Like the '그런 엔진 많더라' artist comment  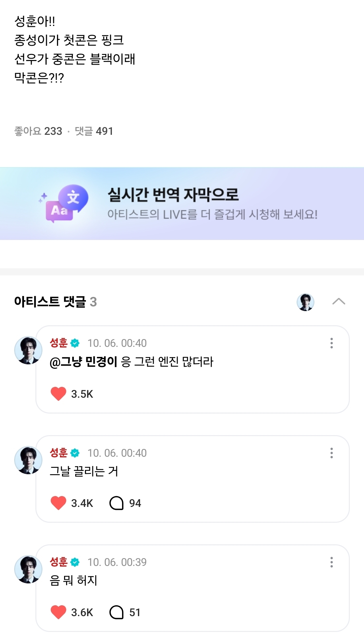58,394
